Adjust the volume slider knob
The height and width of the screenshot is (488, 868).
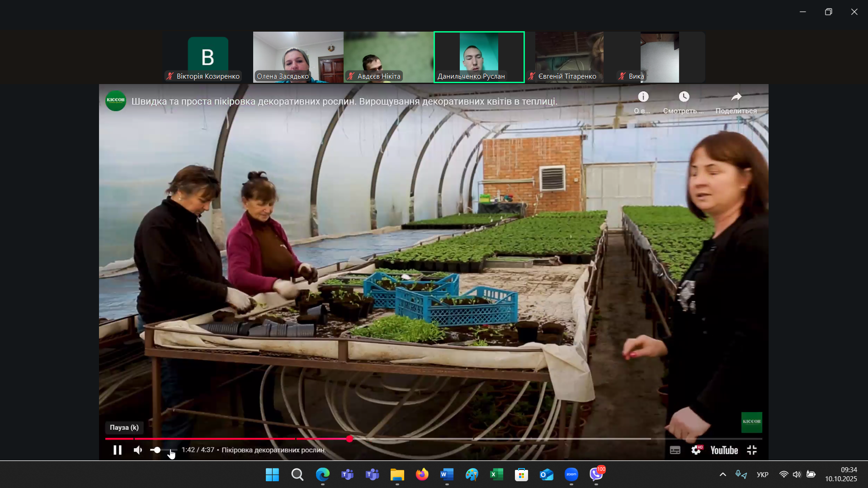[x=157, y=450]
